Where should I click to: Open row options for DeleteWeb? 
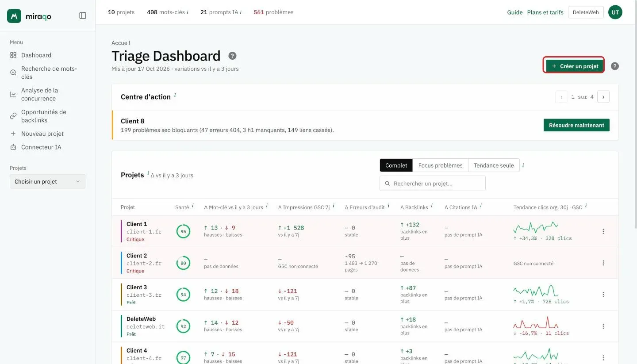(603, 326)
